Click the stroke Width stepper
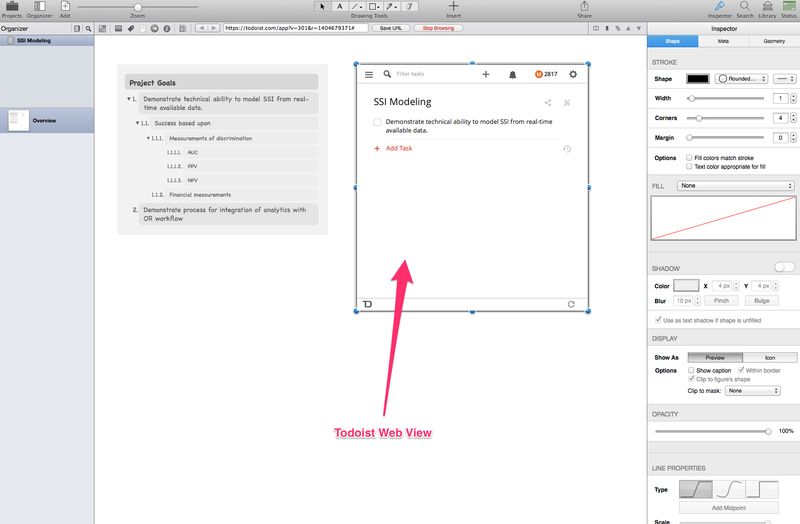The width and height of the screenshot is (800, 524). [x=793, y=98]
